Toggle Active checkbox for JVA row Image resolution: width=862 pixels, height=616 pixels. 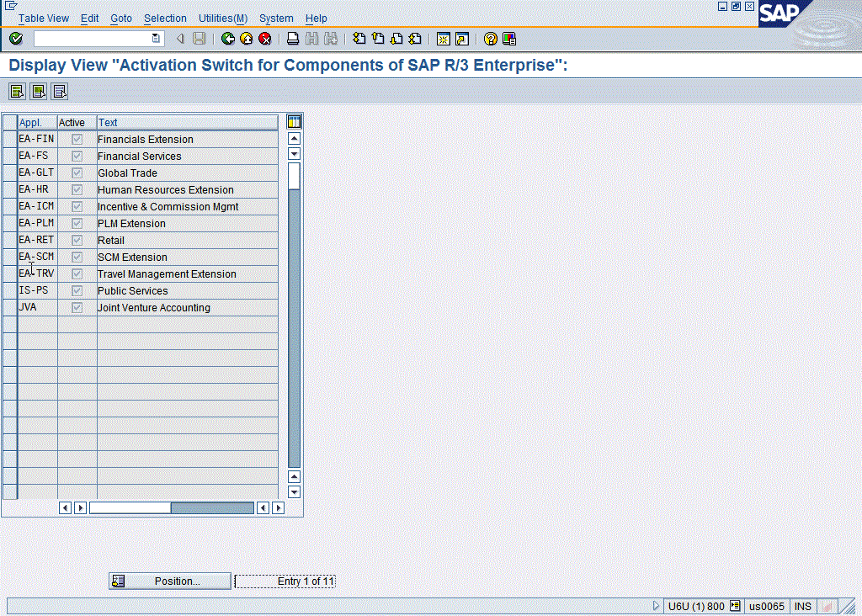(x=77, y=307)
